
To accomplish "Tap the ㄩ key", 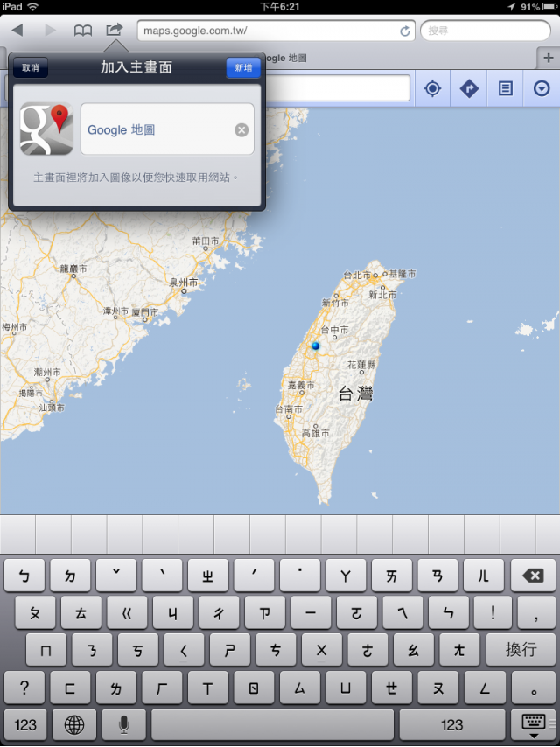I will click(x=346, y=688).
